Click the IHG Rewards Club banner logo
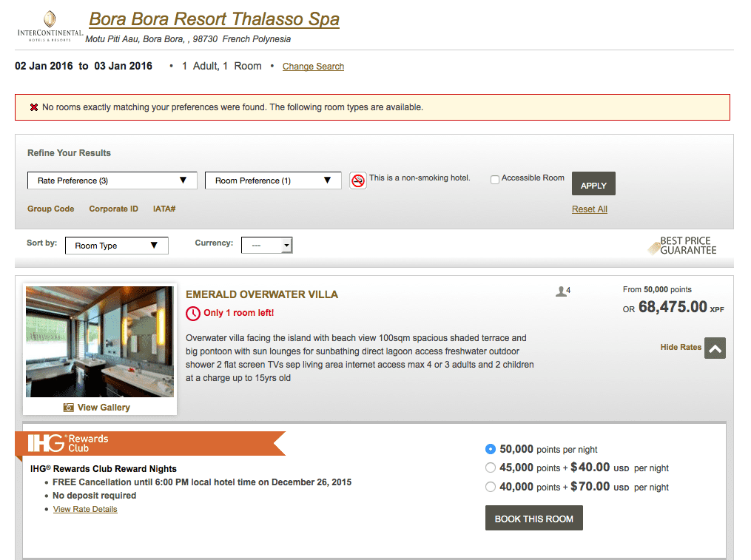This screenshot has width=751, height=560. click(x=69, y=443)
